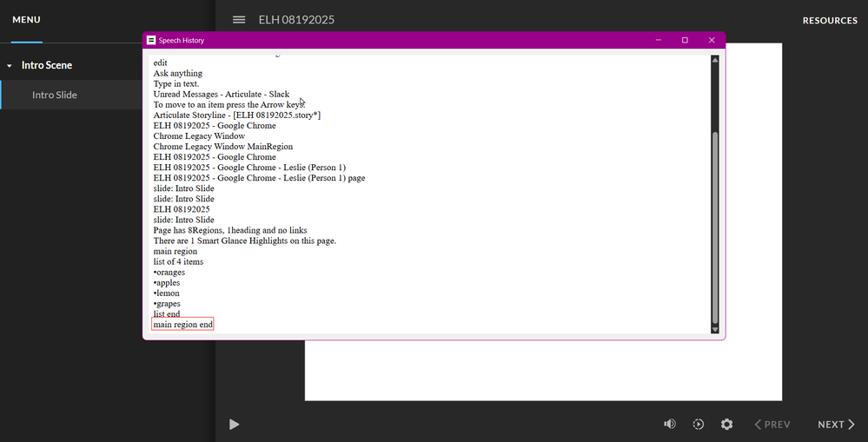This screenshot has height=442, width=868.
Task: Collapse the Intro Scene section arrow
Action: (10, 66)
